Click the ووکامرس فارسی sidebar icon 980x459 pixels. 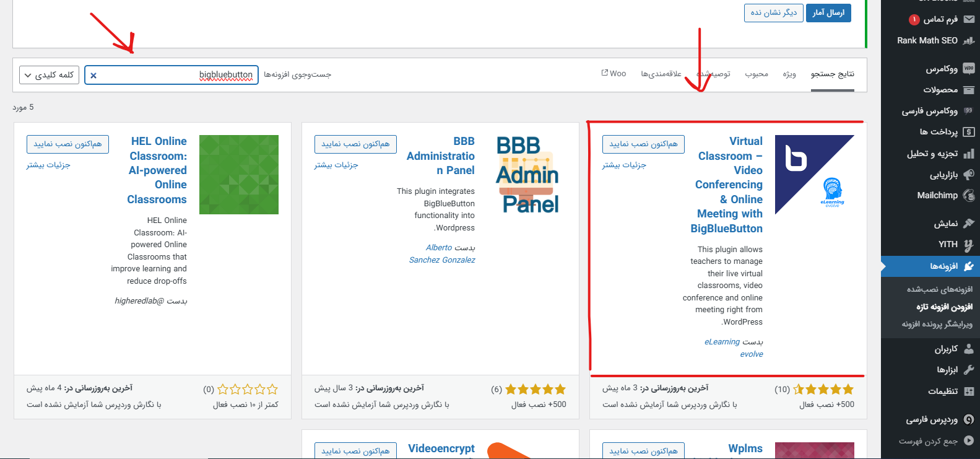[x=969, y=111]
